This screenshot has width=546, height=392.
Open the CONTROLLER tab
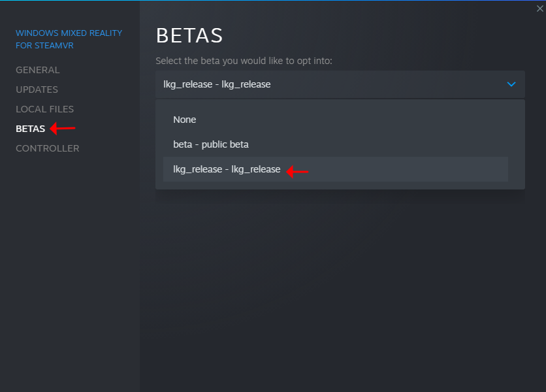47,148
